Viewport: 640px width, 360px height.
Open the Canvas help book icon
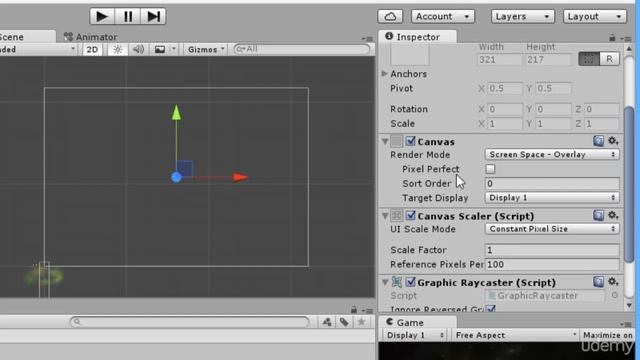598,141
